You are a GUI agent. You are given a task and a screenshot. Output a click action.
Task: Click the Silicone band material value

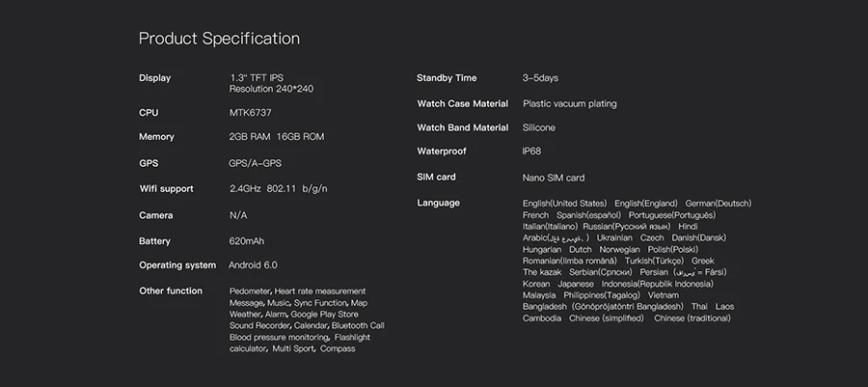tap(538, 128)
